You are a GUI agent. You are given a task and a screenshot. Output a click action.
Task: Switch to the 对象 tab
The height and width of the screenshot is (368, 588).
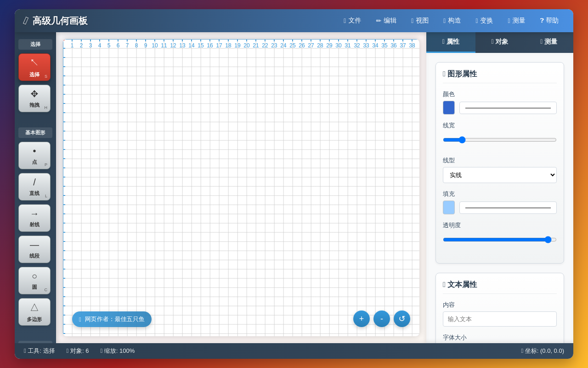[500, 42]
